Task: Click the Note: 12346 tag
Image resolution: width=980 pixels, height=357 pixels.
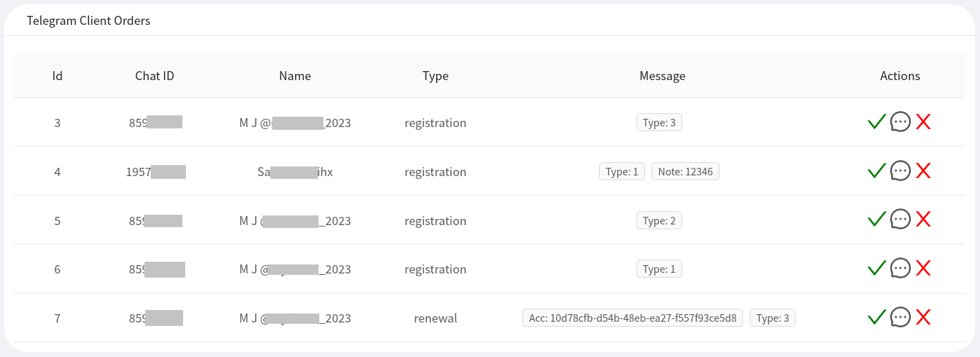Action: point(685,172)
